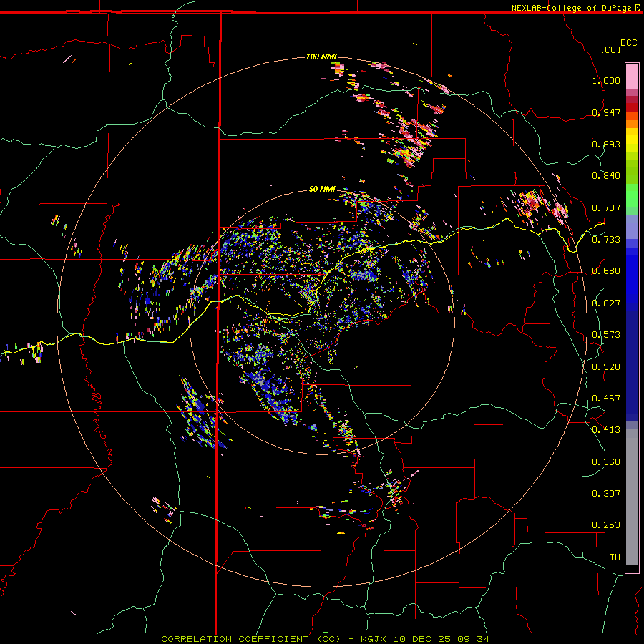Screen dimensions: 644x644
Task: Pick the large gray color bar segment
Action: pos(632,497)
